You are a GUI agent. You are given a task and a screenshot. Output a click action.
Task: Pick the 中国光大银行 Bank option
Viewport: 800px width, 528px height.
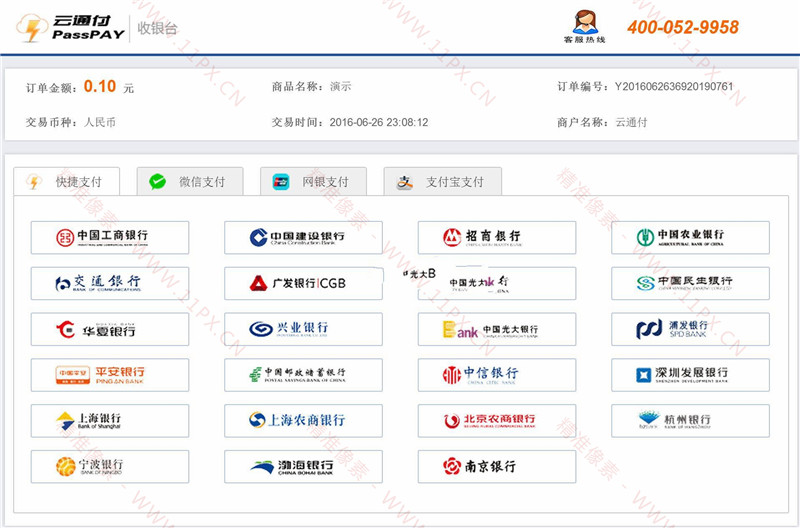[496, 329]
